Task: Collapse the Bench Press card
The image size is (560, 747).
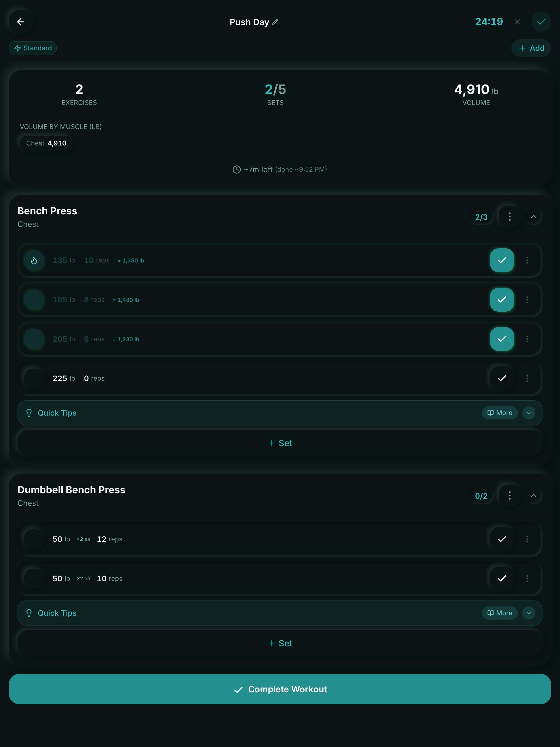Action: 534,217
